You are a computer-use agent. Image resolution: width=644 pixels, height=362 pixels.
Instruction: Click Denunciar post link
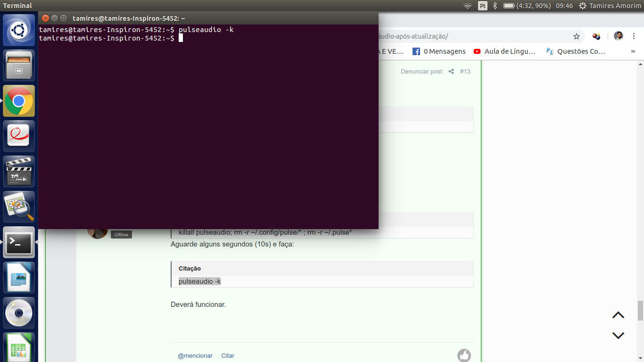pos(421,72)
